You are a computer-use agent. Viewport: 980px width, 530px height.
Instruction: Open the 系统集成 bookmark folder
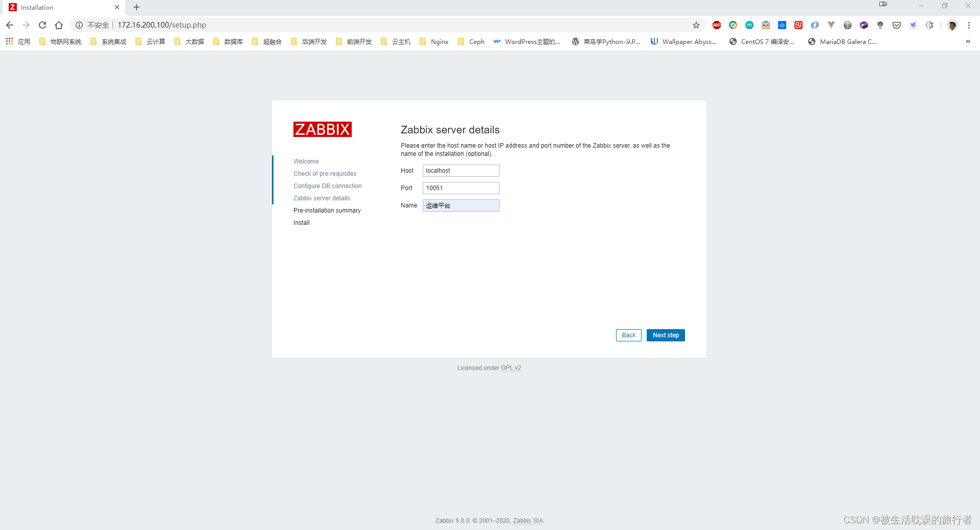tap(108, 41)
